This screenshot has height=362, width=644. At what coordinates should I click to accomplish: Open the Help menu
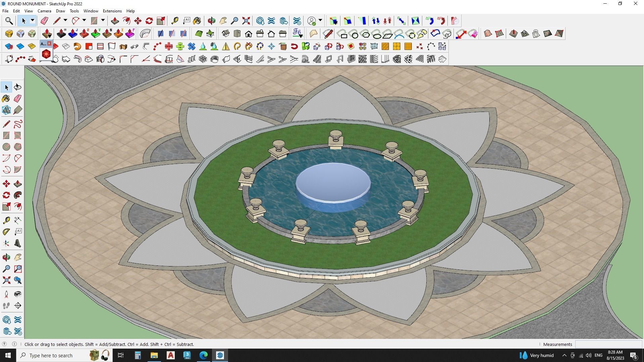click(x=130, y=11)
